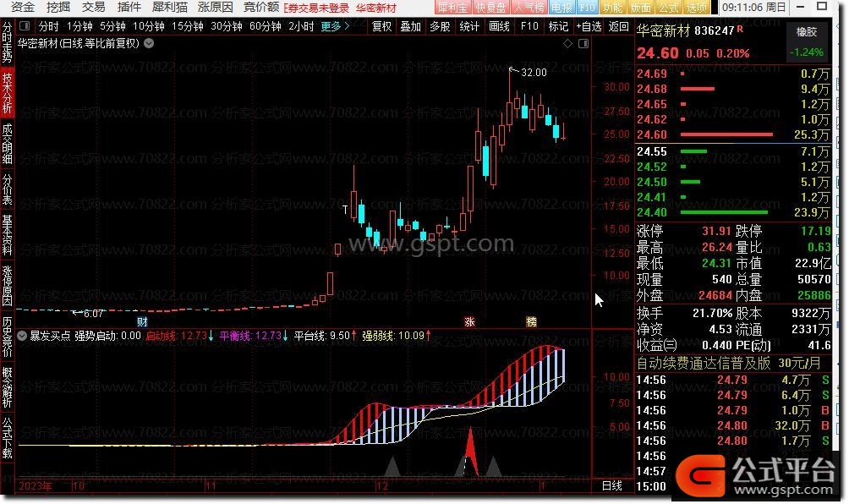
Task: Switch to the 15分钟 period
Action: point(188,26)
